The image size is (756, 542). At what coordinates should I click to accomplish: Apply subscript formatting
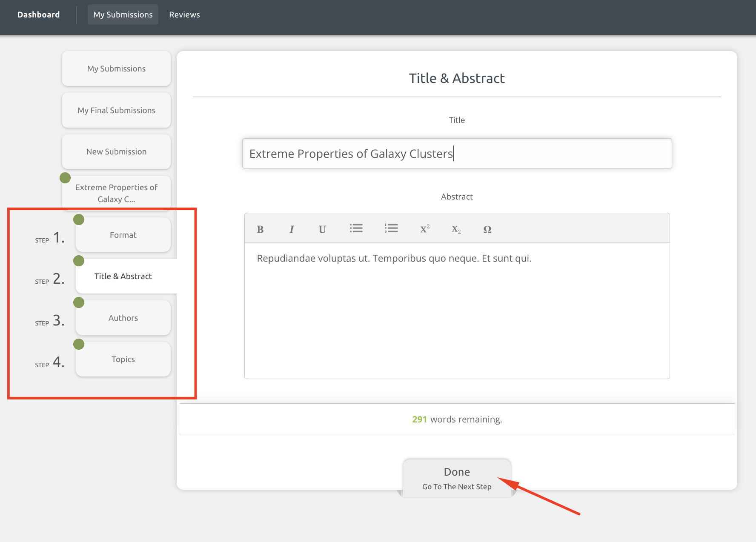click(x=456, y=229)
